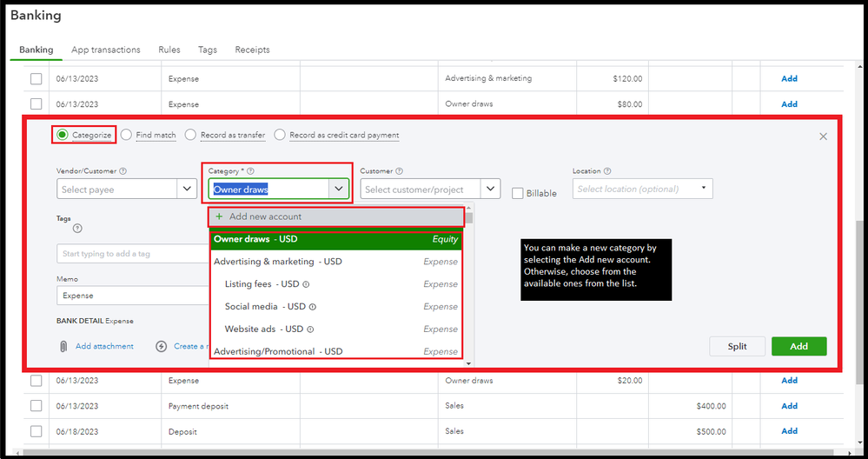Choose Record as credit card payment

tap(280, 135)
